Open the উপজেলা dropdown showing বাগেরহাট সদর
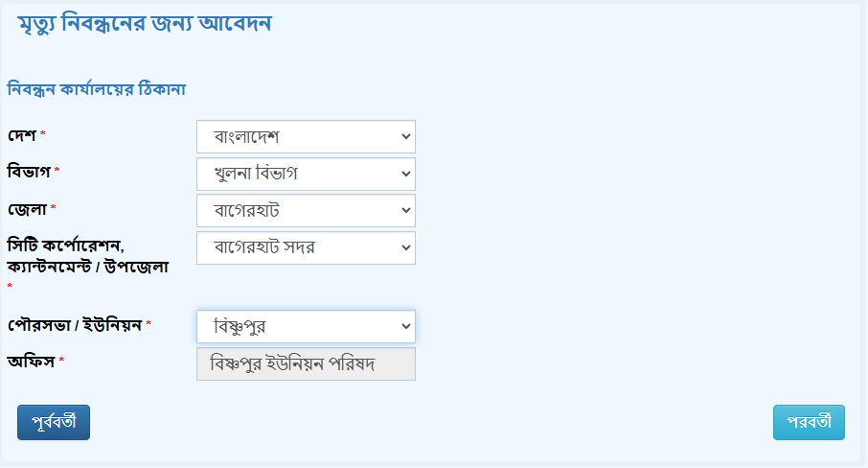The width and height of the screenshot is (868, 468). 306,247
